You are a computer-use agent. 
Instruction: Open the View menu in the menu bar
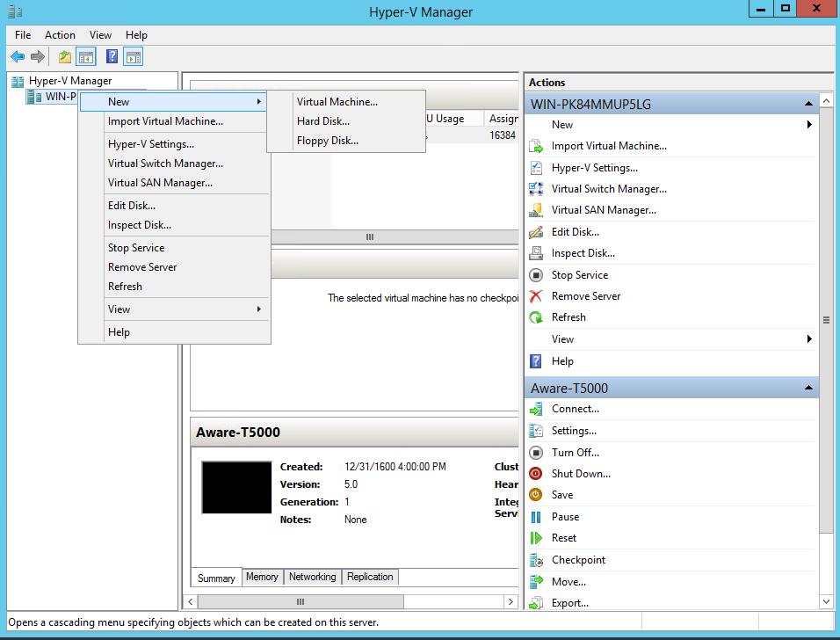pyautogui.click(x=100, y=35)
